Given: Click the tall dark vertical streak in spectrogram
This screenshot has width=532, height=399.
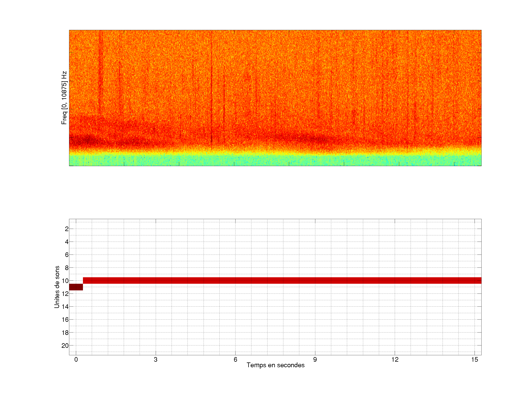Looking at the screenshot, I should (211, 91).
